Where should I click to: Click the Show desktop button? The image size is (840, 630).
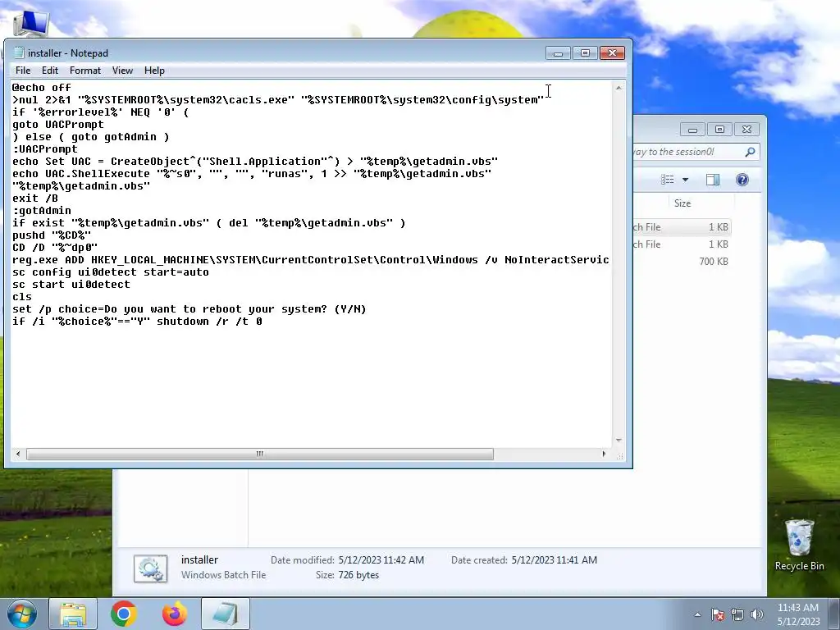[x=836, y=614]
